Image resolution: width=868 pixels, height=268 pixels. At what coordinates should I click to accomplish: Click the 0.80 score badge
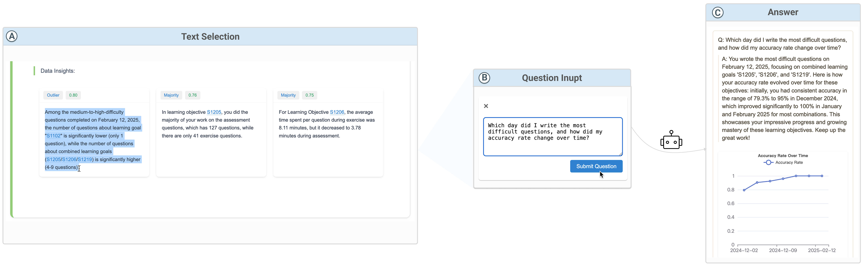tap(73, 95)
